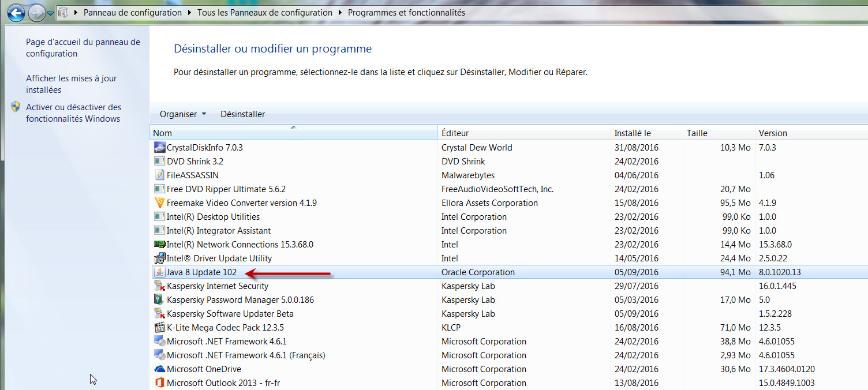The width and height of the screenshot is (868, 390).
Task: Click the Intel(R) Desktop Utilities icon
Action: point(160,216)
